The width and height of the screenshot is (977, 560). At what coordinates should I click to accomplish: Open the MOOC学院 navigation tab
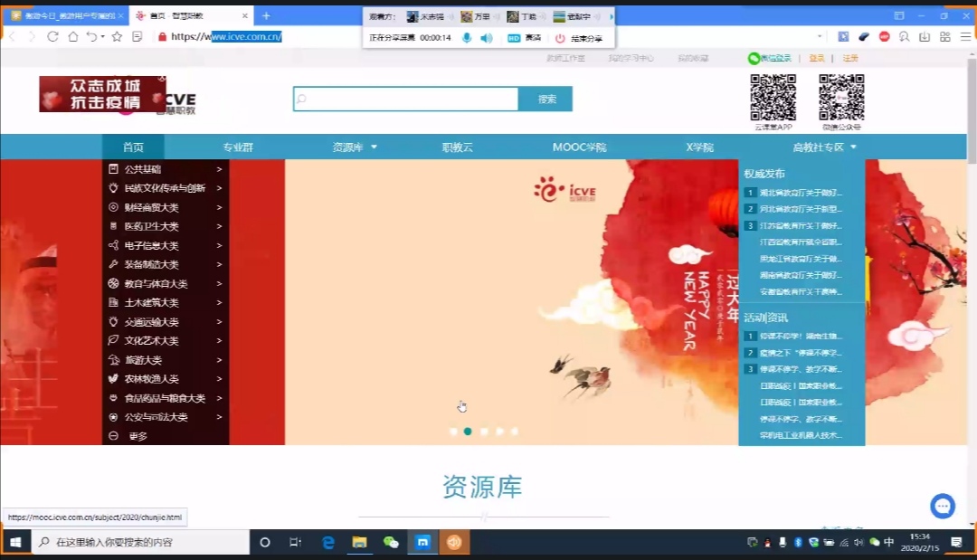tap(580, 147)
